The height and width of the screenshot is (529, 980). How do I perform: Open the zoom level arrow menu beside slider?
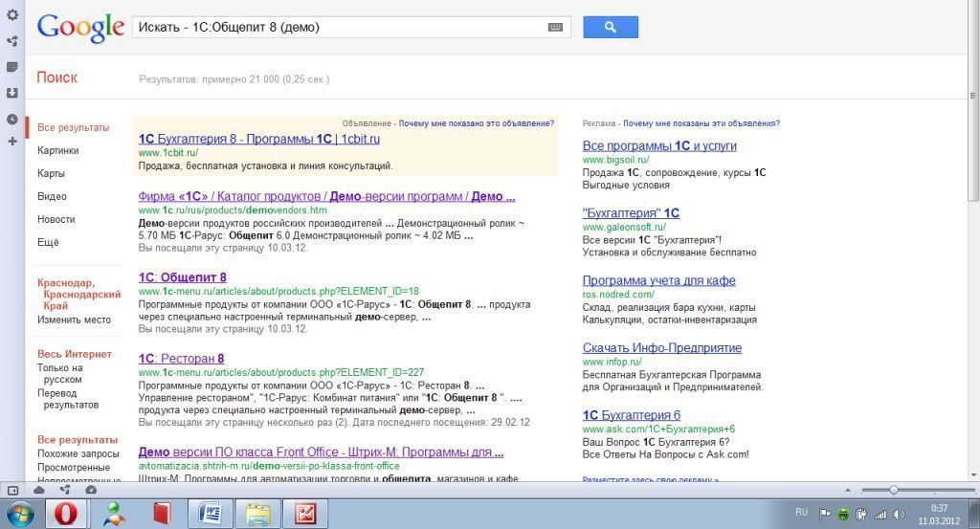[x=847, y=490]
